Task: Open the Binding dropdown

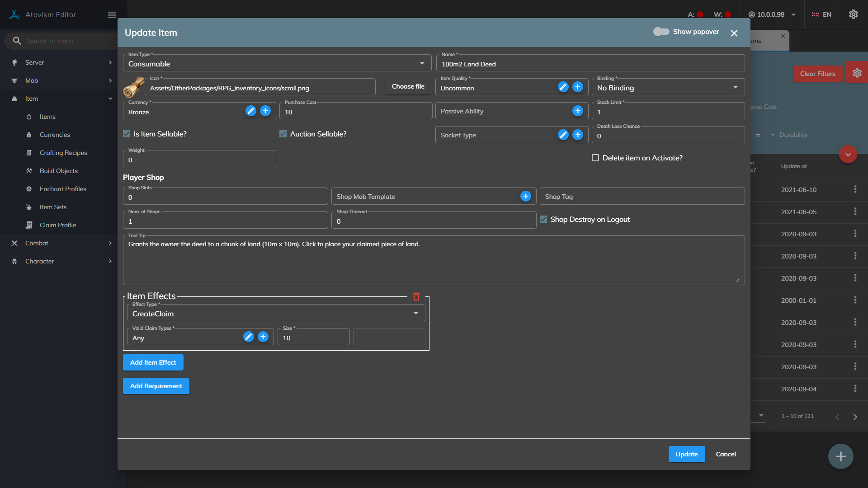Action: (x=668, y=88)
